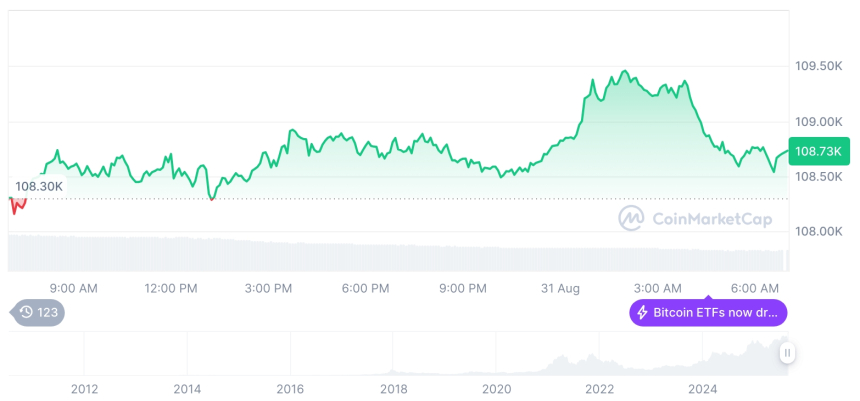Open the 'Bitcoin ETFs now dr...' news pill
This screenshot has height=401, width=860.
coord(708,313)
